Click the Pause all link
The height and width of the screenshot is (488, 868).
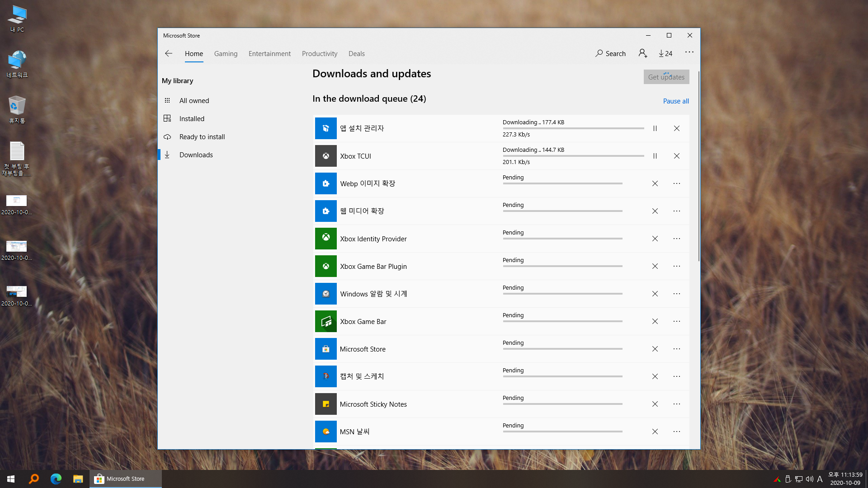tap(675, 101)
